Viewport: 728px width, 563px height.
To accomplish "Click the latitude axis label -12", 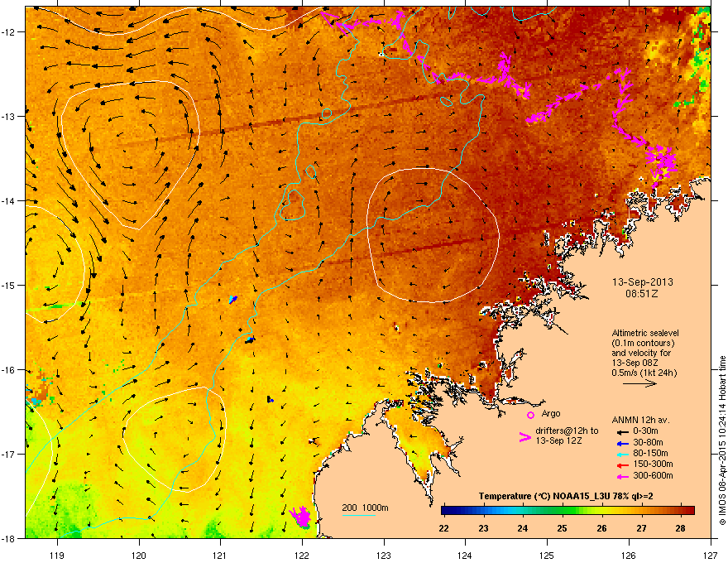I will [10, 32].
